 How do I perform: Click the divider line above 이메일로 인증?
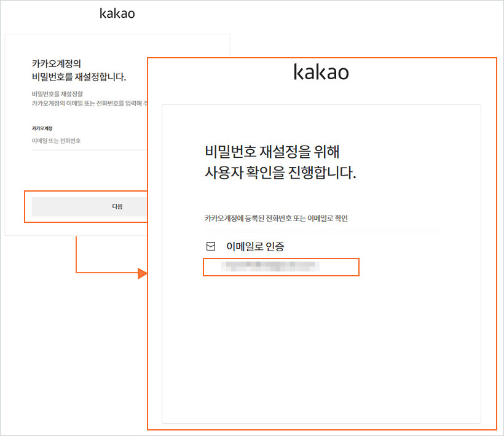pyautogui.click(x=320, y=230)
